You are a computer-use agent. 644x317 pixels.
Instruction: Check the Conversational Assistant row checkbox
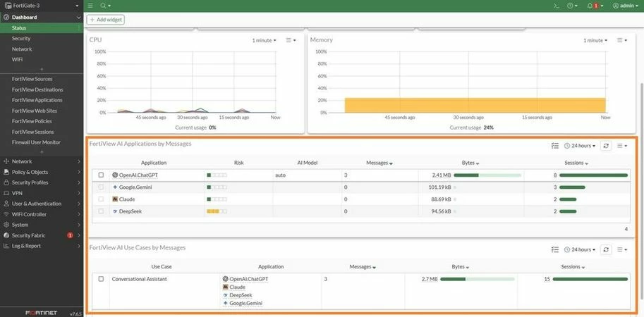click(x=101, y=279)
